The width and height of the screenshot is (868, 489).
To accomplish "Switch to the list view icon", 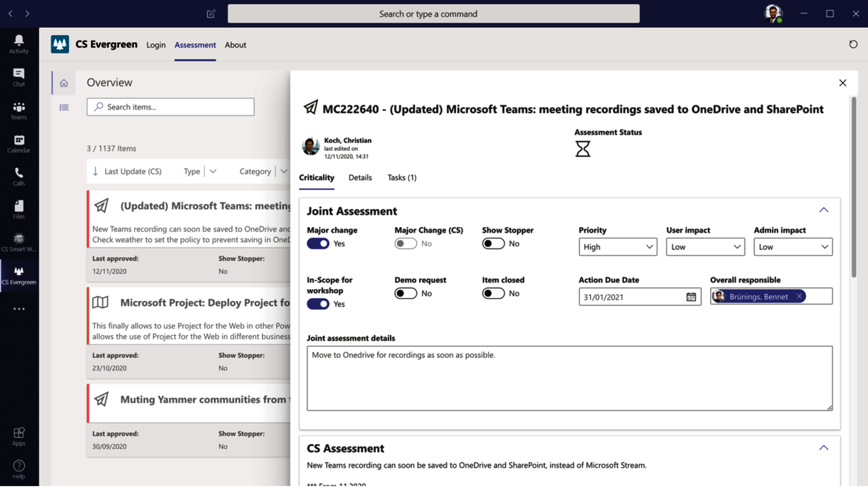I will tap(64, 107).
